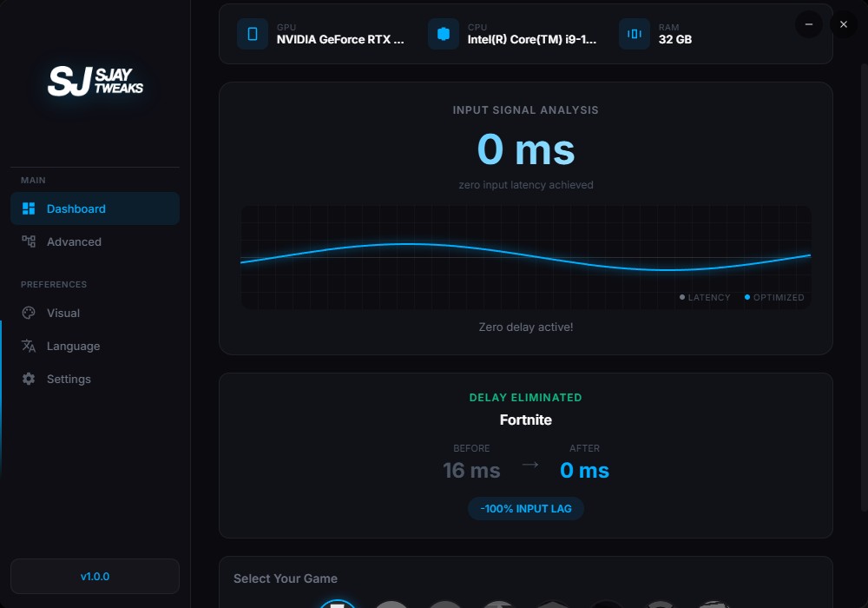Open the Dashboard page in sidebar
The height and width of the screenshot is (608, 868).
coord(95,208)
